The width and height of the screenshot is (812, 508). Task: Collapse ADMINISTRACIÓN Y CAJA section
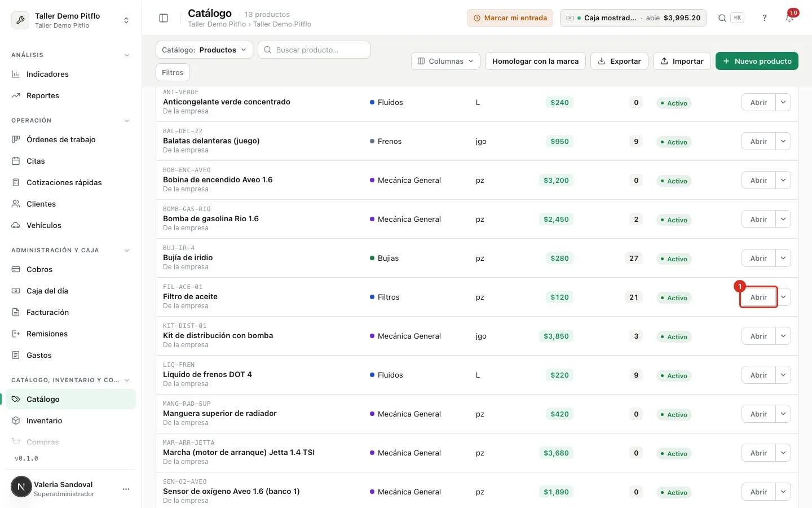pos(127,251)
